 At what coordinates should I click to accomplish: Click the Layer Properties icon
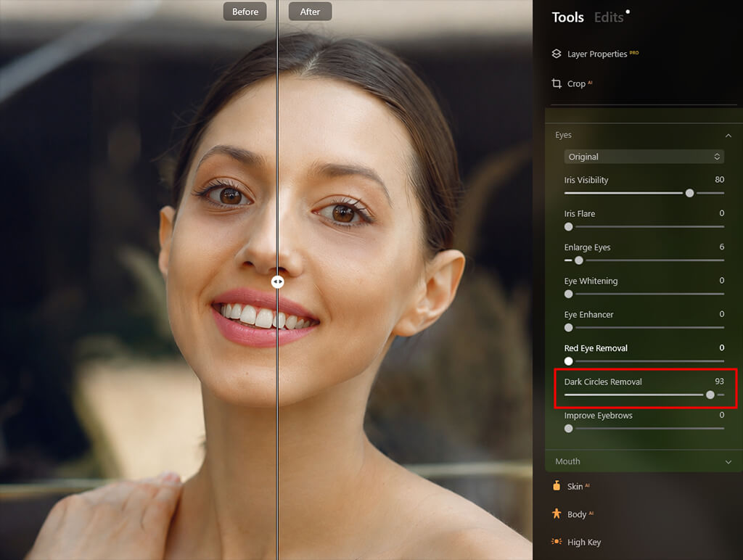tap(557, 54)
